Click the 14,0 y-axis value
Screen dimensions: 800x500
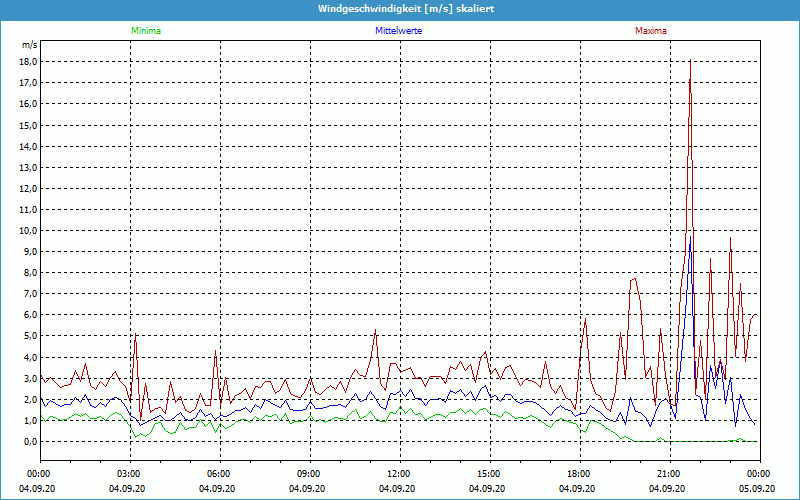[29, 146]
